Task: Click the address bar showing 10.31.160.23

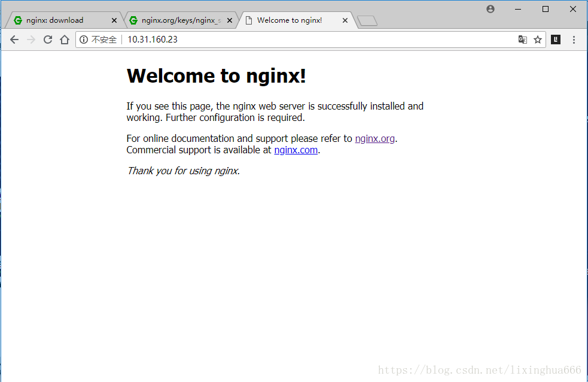Action: pos(310,40)
